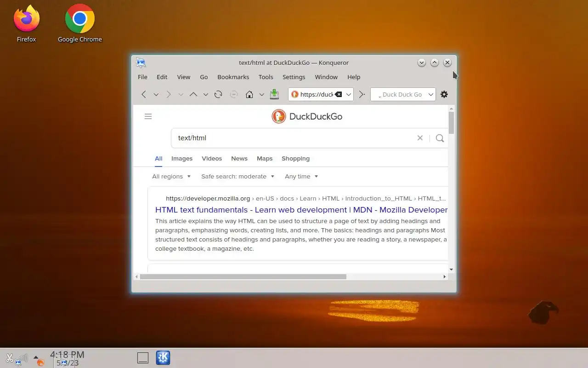Open the Help menu

tap(354, 77)
